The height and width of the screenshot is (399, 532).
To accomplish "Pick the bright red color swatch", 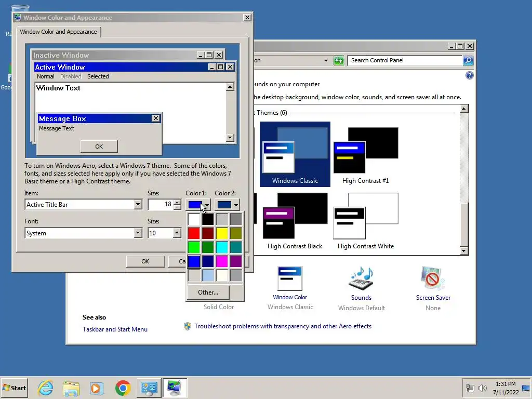I will [x=194, y=233].
